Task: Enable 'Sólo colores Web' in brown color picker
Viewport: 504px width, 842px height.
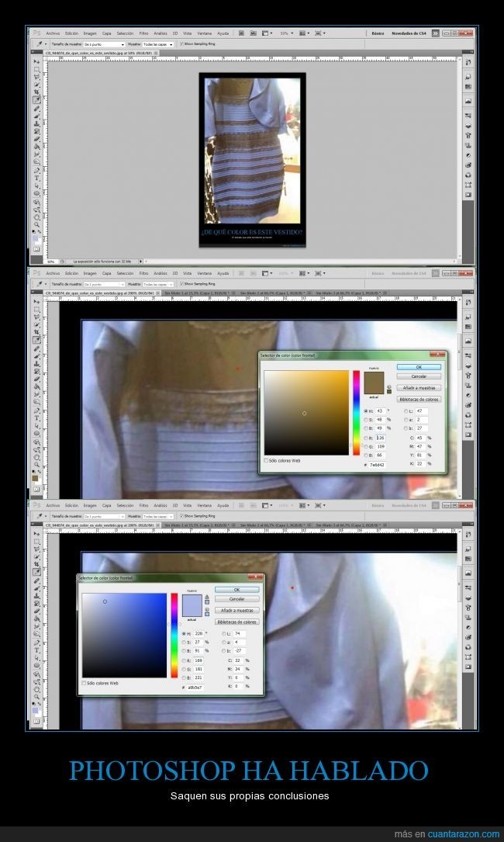Action: pyautogui.click(x=267, y=460)
